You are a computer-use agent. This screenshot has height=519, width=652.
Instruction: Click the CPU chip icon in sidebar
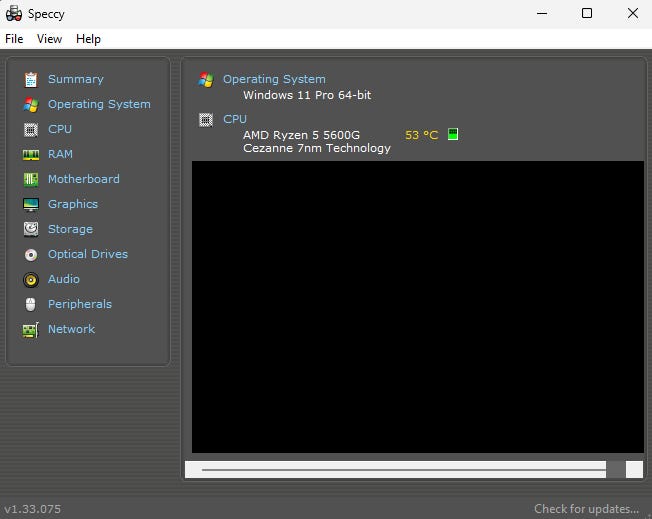pos(31,130)
